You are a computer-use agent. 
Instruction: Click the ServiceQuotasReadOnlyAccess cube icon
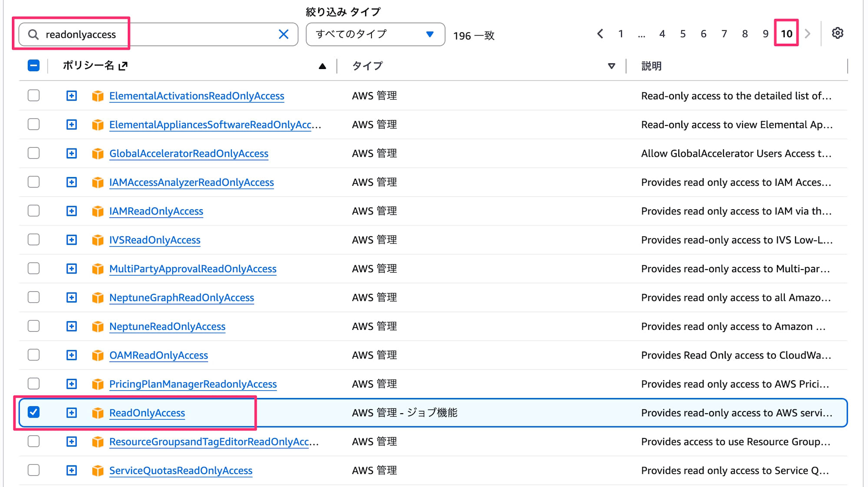click(98, 471)
